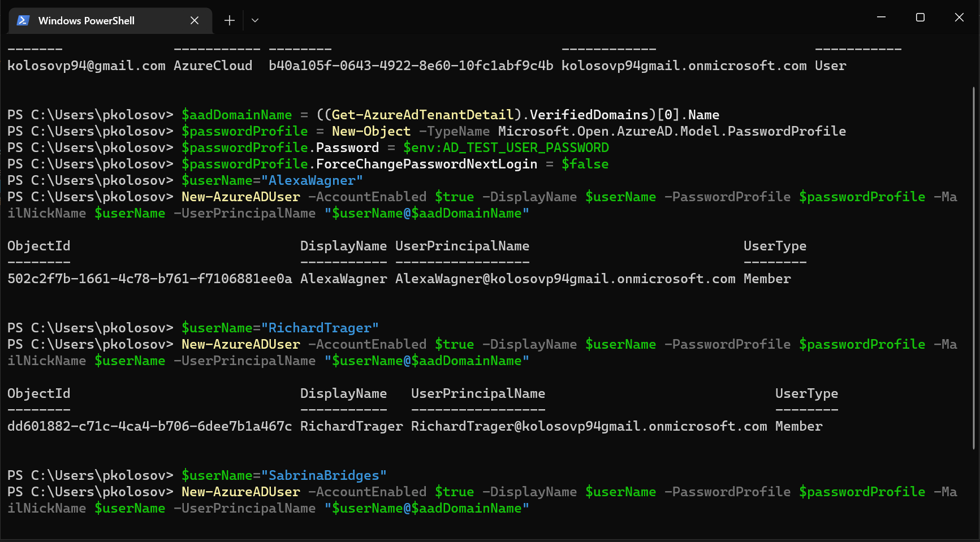Click the RichardTrager DisplayName cell
Viewport: 980px width, 542px height.
click(352, 426)
